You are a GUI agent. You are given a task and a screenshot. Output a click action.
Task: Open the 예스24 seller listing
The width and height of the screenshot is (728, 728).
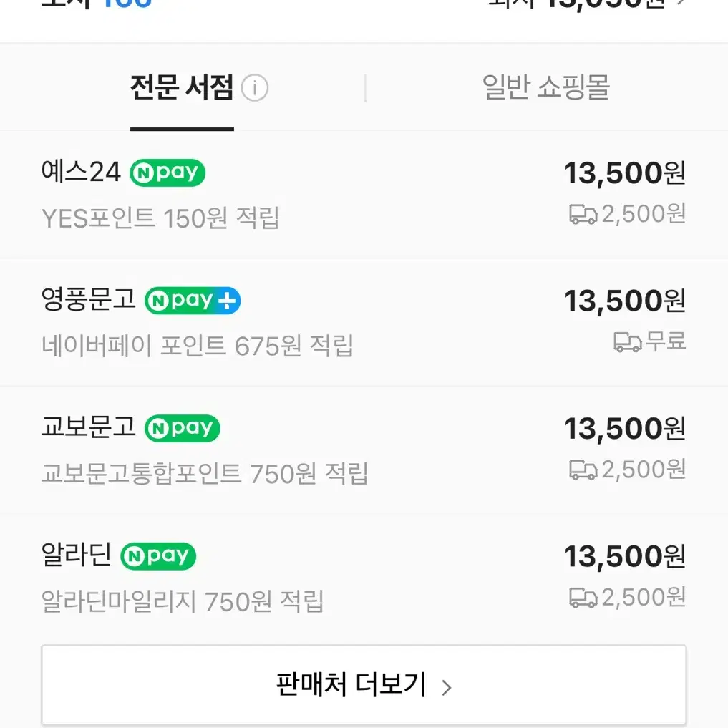364,195
